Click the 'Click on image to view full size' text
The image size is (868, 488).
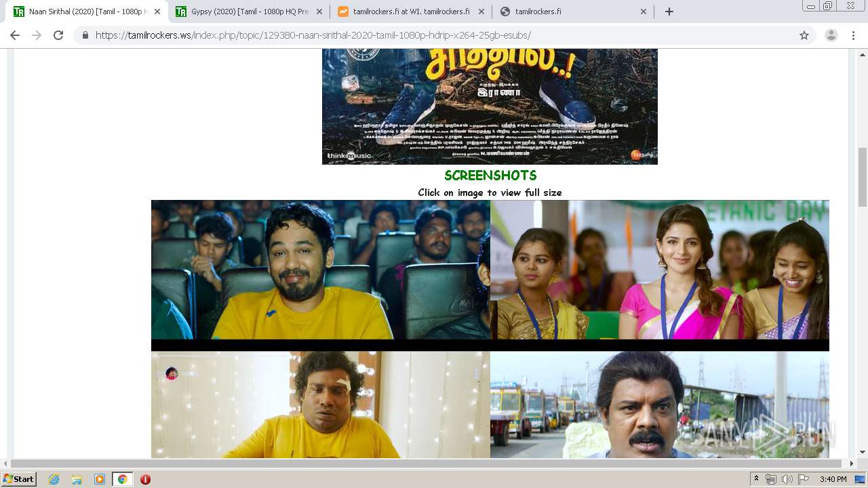point(490,192)
